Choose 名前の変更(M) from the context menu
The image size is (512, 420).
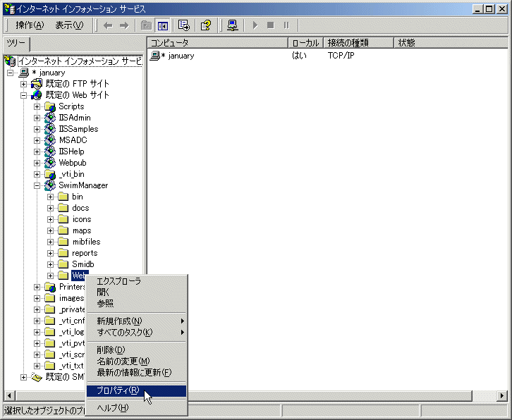click(137, 362)
